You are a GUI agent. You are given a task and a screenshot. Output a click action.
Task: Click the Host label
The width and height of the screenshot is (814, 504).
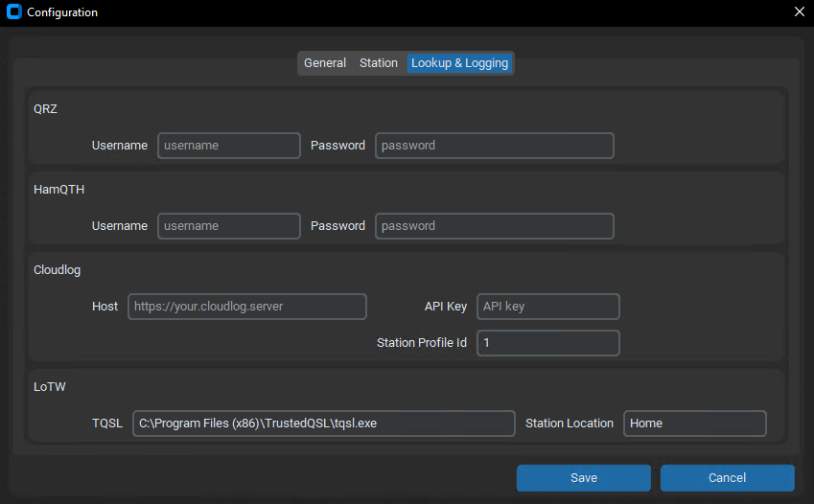(x=105, y=307)
